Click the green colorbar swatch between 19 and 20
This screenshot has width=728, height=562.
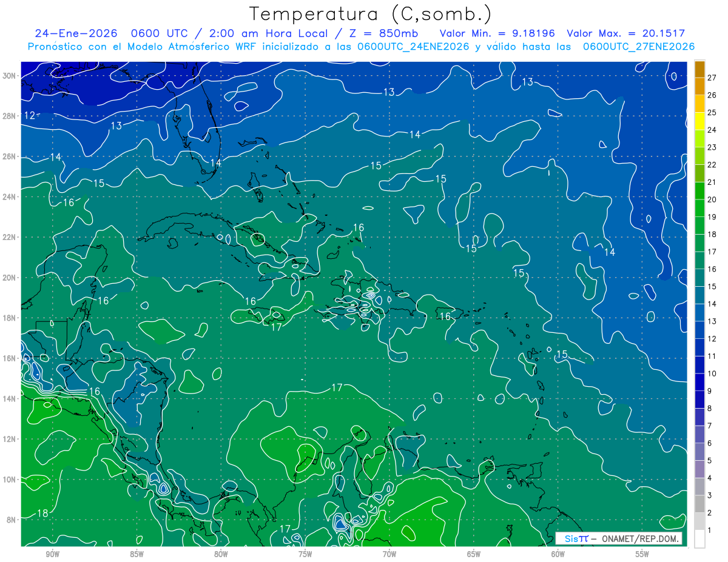pyautogui.click(x=699, y=209)
